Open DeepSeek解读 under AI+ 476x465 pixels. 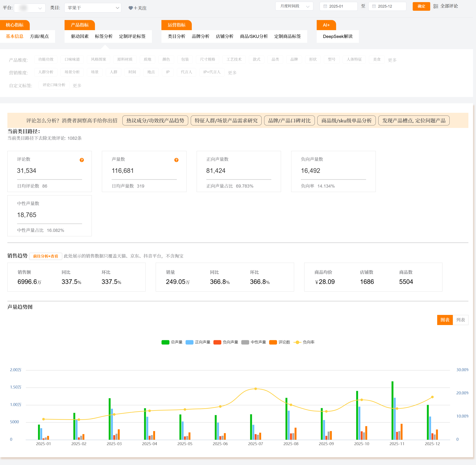click(337, 36)
